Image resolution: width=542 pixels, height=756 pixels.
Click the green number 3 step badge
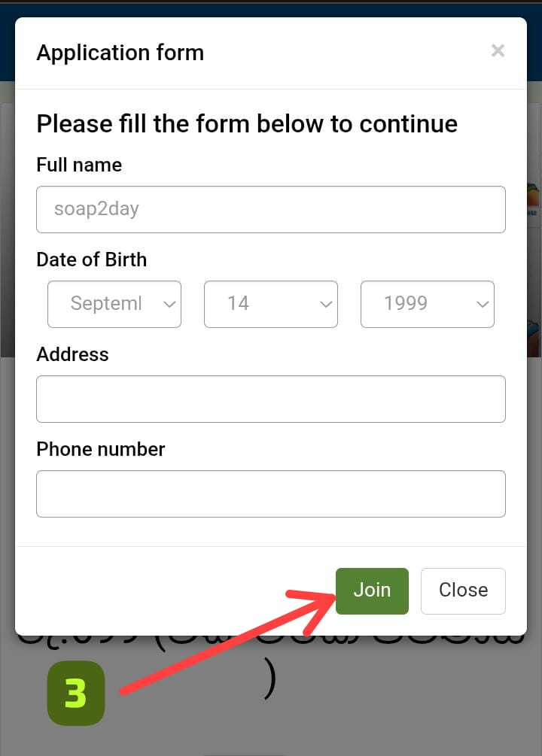pos(76,693)
